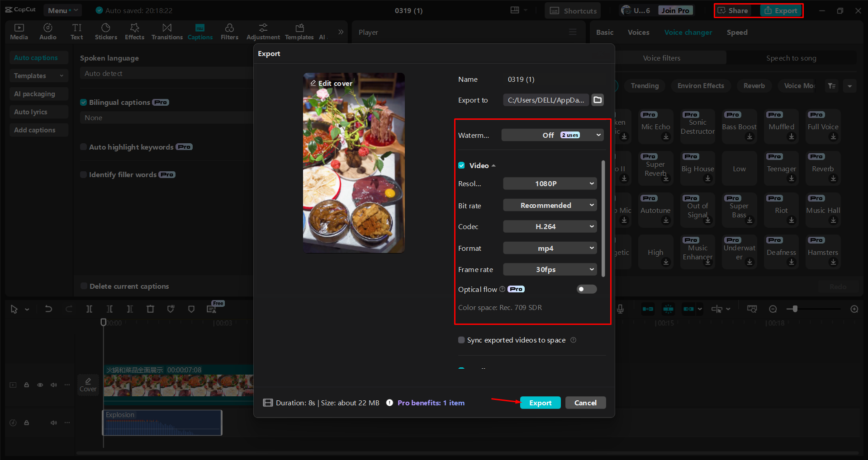Screen dimensions: 868x460
Task: Click the split clip icon in the timeline toolbar
Action: 89,309
